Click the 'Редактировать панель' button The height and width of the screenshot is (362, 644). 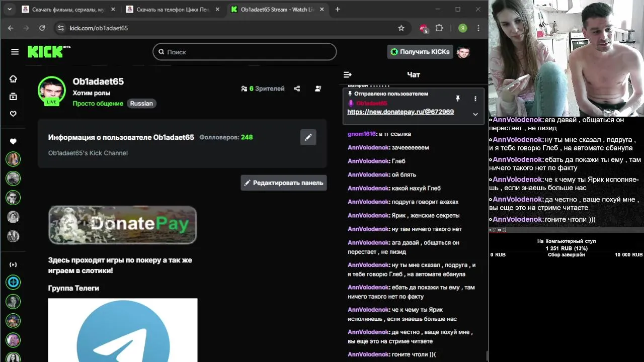coord(284,183)
